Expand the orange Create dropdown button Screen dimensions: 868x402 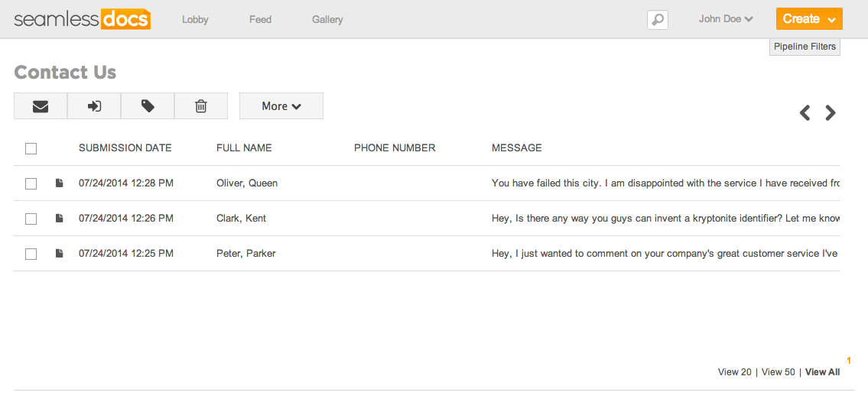(809, 19)
